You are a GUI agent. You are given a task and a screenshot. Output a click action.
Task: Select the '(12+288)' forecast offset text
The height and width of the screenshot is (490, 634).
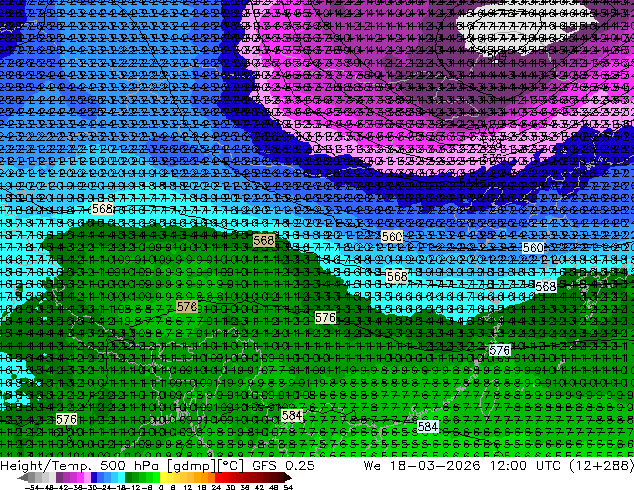601,465
